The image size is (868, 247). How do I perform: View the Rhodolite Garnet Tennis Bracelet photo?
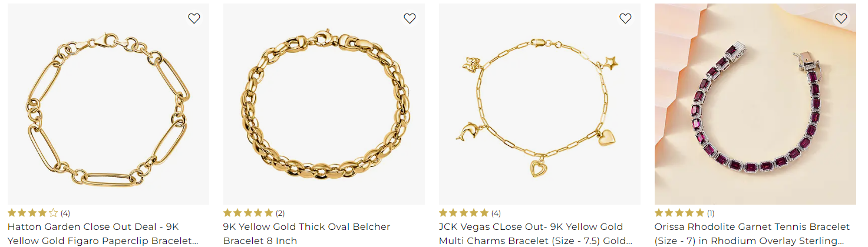pos(755,104)
